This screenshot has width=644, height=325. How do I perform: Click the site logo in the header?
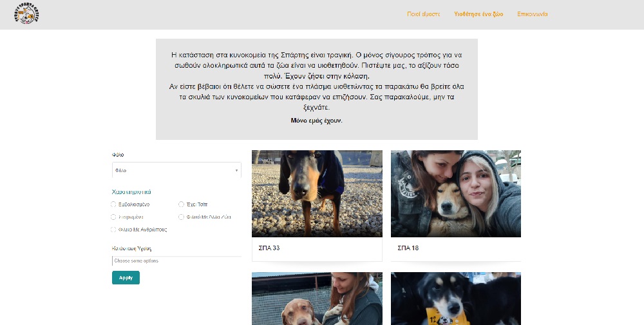click(27, 14)
